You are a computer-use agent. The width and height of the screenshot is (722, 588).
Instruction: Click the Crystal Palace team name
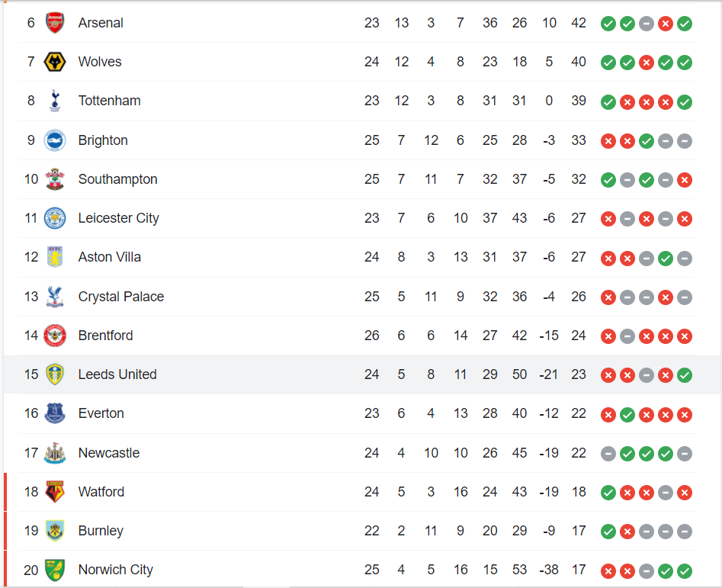[120, 297]
